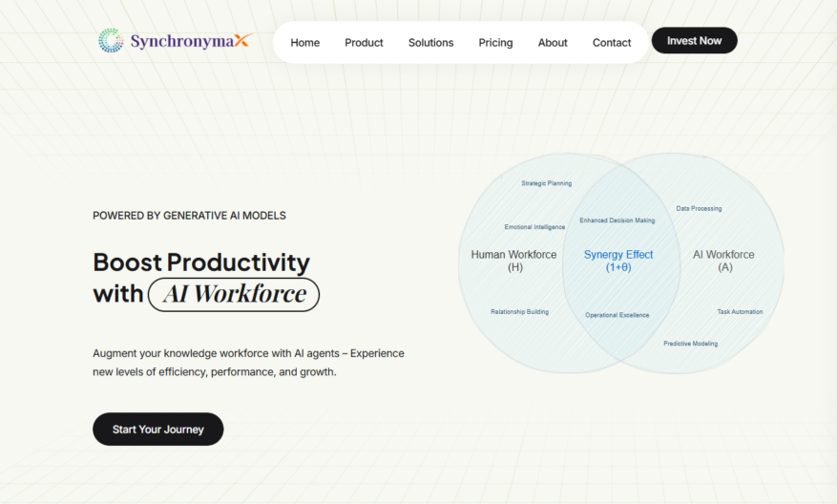Click the Enhanced Decision Making label
The height and width of the screenshot is (504, 837).
617,220
